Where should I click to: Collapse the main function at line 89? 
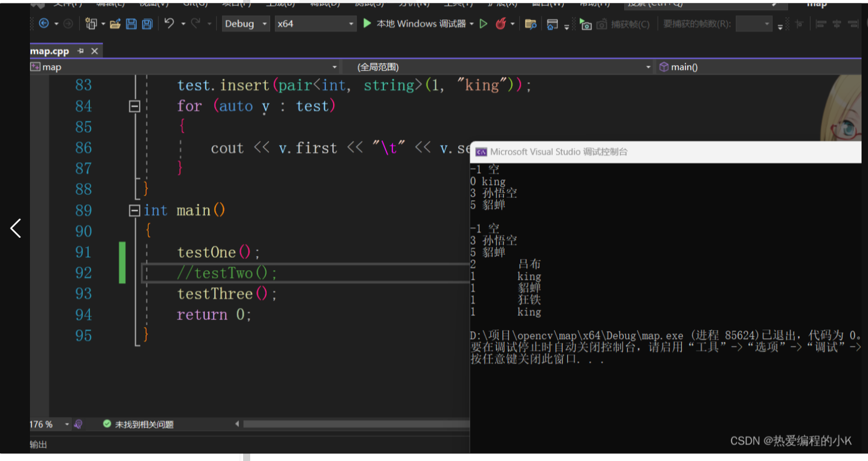134,210
